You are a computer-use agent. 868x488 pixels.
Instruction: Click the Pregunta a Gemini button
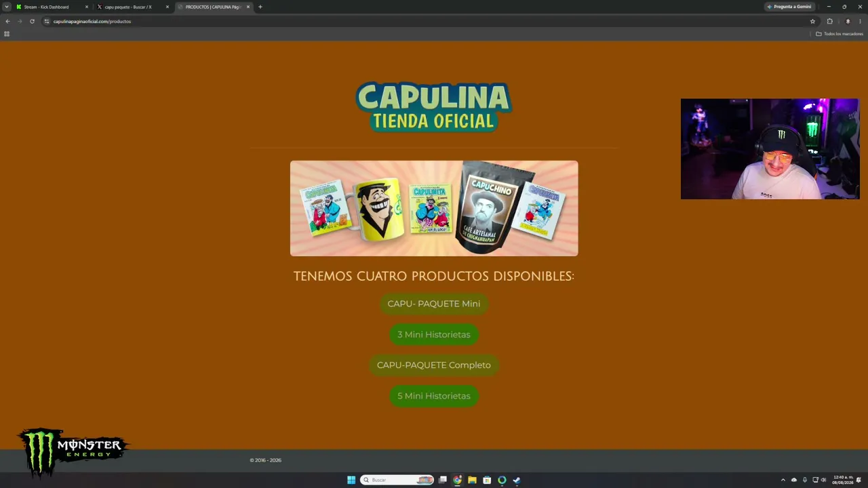(x=789, y=7)
